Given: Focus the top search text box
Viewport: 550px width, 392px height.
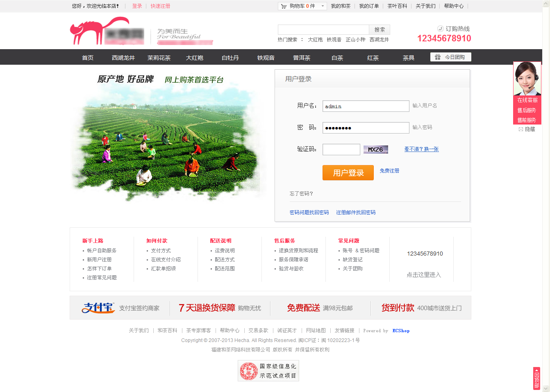Looking at the screenshot, I should [323, 29].
